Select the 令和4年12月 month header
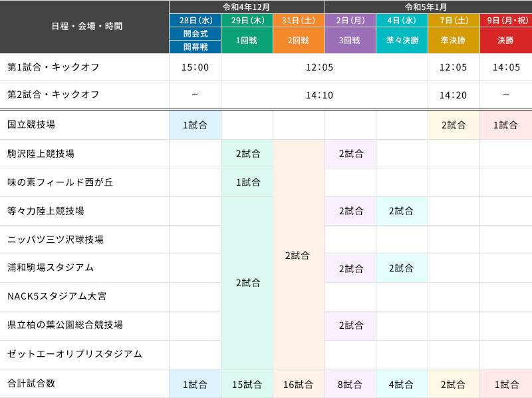Image resolution: width=532 pixels, height=398 pixels. click(x=247, y=7)
